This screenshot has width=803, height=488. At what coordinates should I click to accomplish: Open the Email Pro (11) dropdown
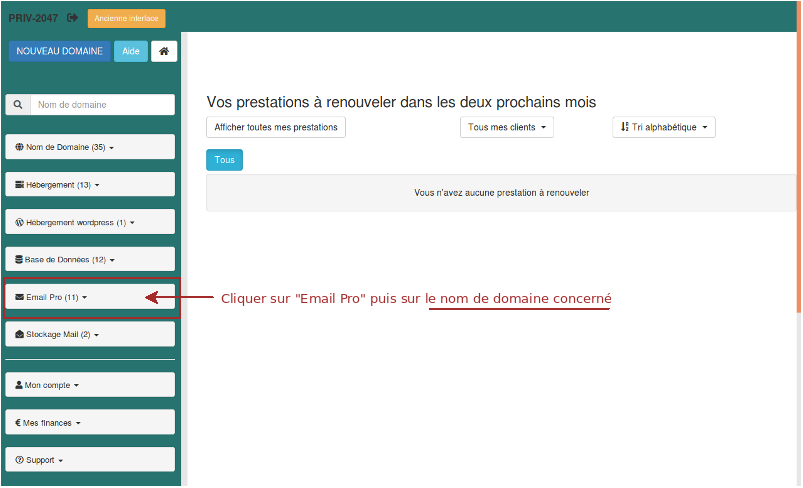coord(90,297)
